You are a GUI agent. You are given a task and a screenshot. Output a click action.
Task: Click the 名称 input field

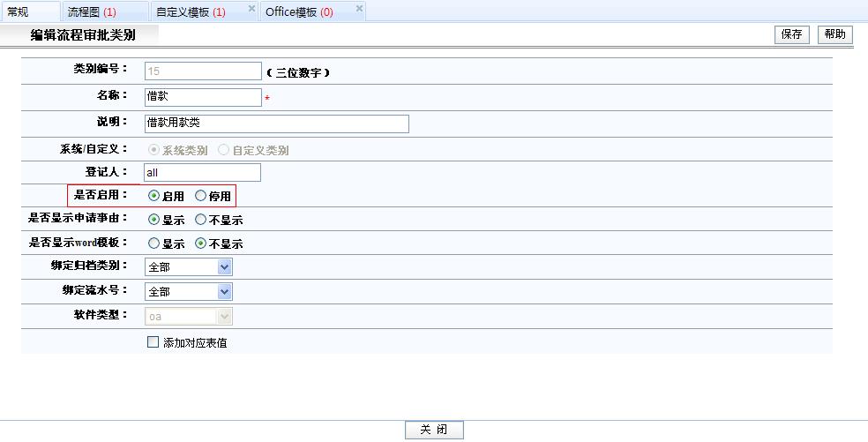(202, 97)
